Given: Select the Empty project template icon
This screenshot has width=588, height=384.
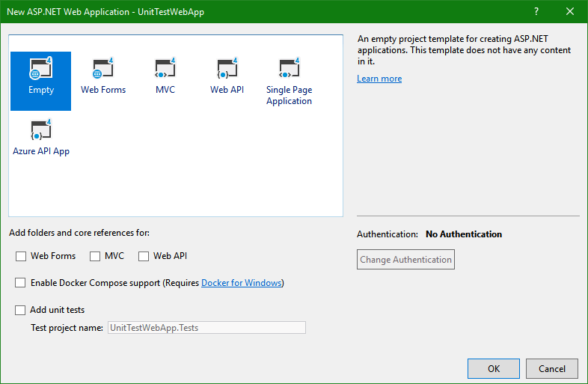Looking at the screenshot, I should coord(41,70).
